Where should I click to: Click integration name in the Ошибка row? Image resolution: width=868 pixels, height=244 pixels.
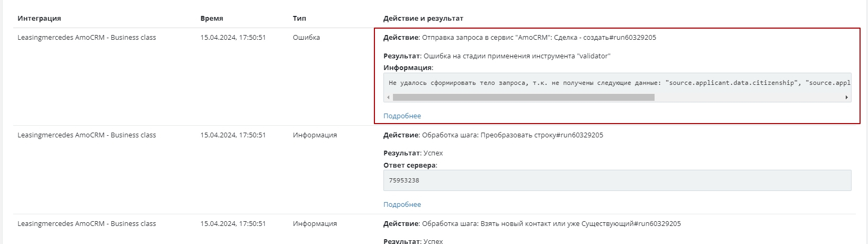click(x=86, y=38)
